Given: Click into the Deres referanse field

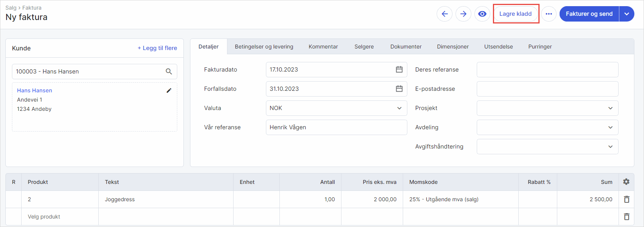Looking at the screenshot, I should (547, 70).
